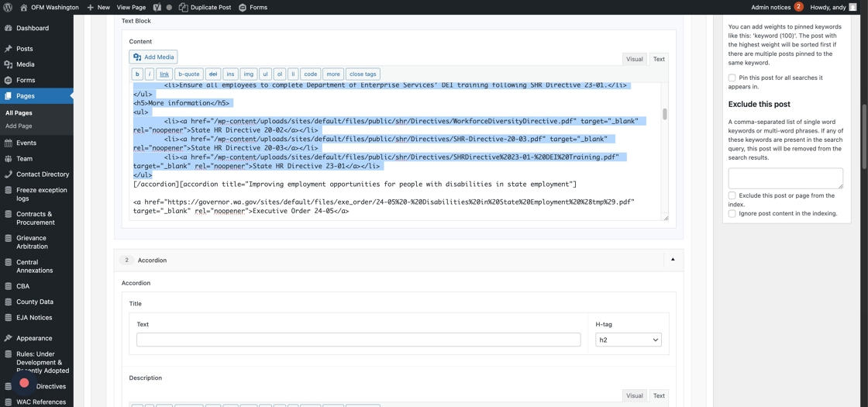
Task: Tick Ignore post content in the indexing
Action: [x=732, y=213]
